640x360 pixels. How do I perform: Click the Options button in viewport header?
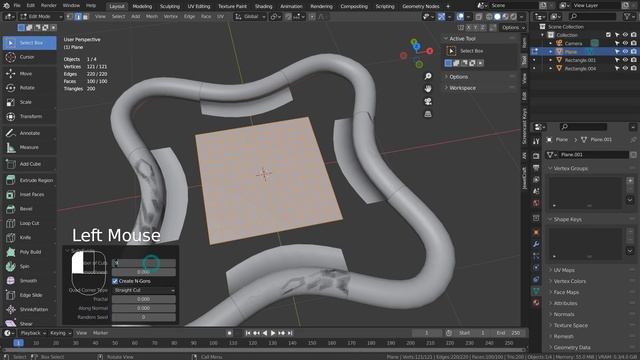click(x=513, y=27)
